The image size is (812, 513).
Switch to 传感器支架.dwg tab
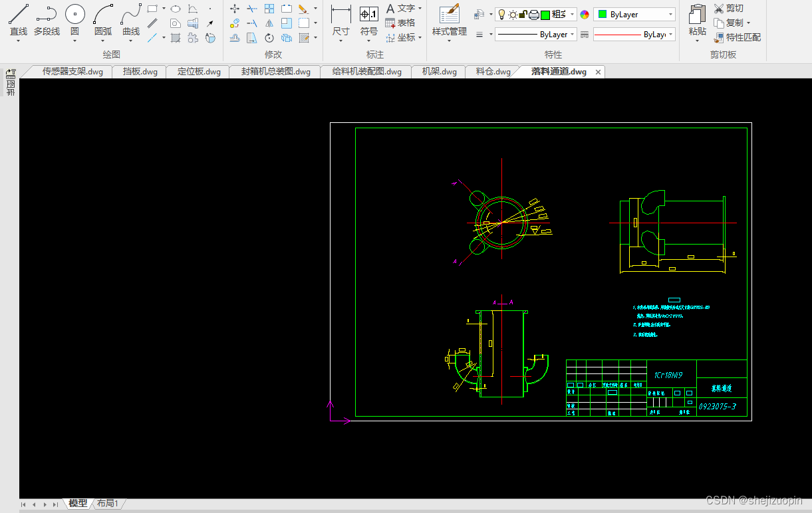pyautogui.click(x=72, y=72)
